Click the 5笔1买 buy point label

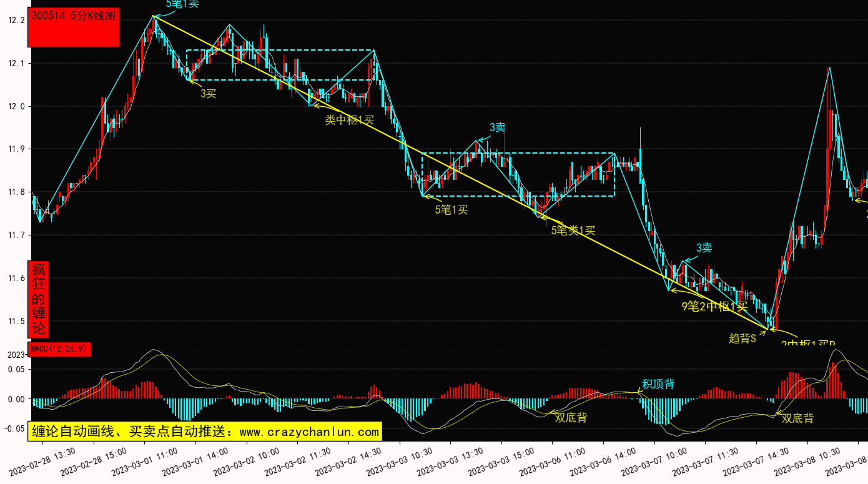[x=451, y=210]
